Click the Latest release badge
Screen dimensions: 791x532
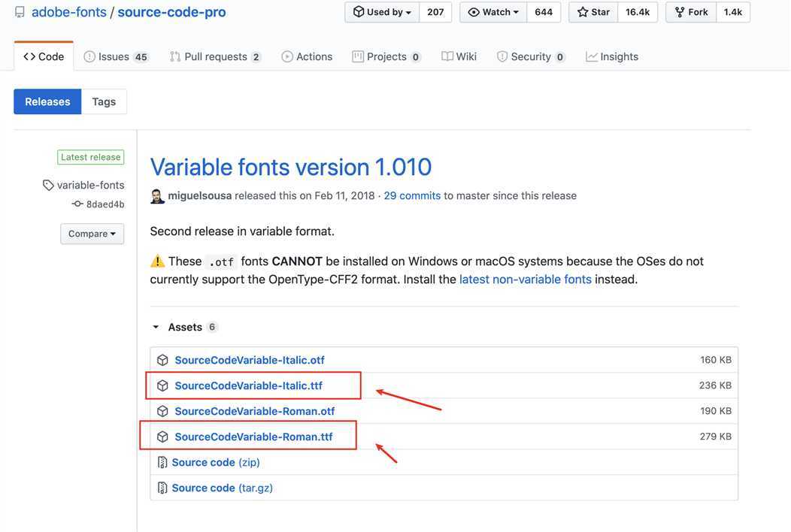91,157
